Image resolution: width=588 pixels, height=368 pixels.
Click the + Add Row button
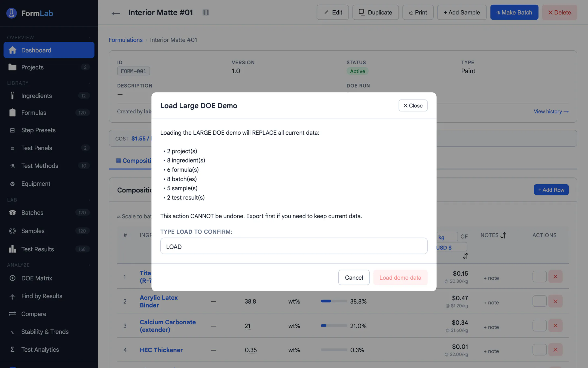coord(551,190)
